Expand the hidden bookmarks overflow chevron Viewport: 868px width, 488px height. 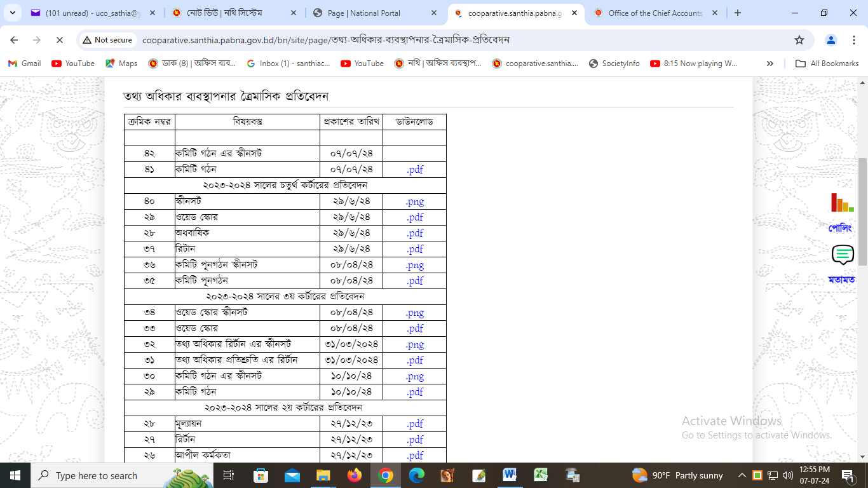click(x=770, y=64)
